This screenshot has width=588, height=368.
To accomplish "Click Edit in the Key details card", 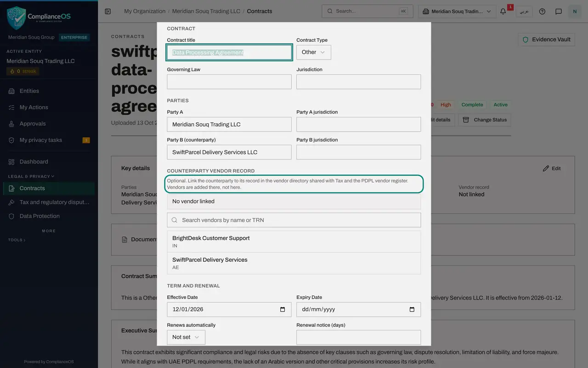I will (552, 168).
